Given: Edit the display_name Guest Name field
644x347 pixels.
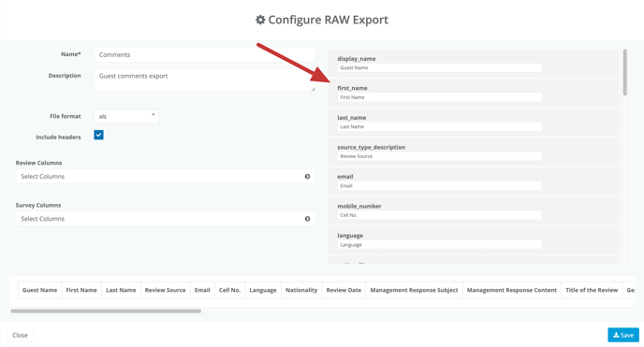Looking at the screenshot, I should pyautogui.click(x=439, y=67).
